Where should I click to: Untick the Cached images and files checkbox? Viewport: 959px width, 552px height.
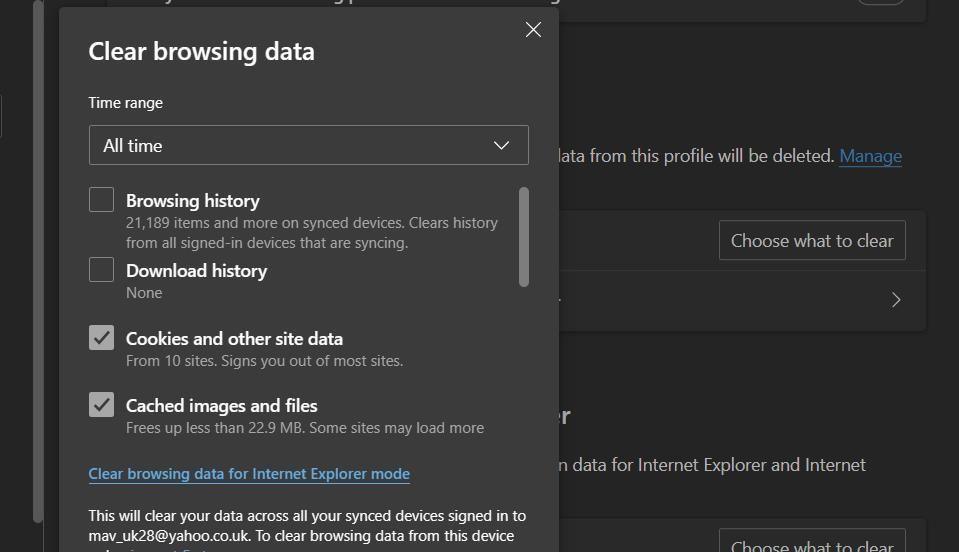tap(102, 405)
